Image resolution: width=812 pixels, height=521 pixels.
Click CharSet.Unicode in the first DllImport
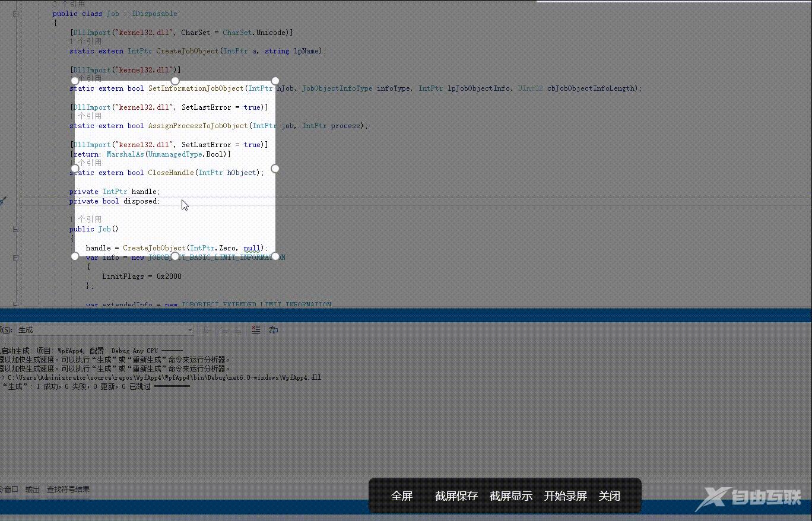tap(255, 33)
